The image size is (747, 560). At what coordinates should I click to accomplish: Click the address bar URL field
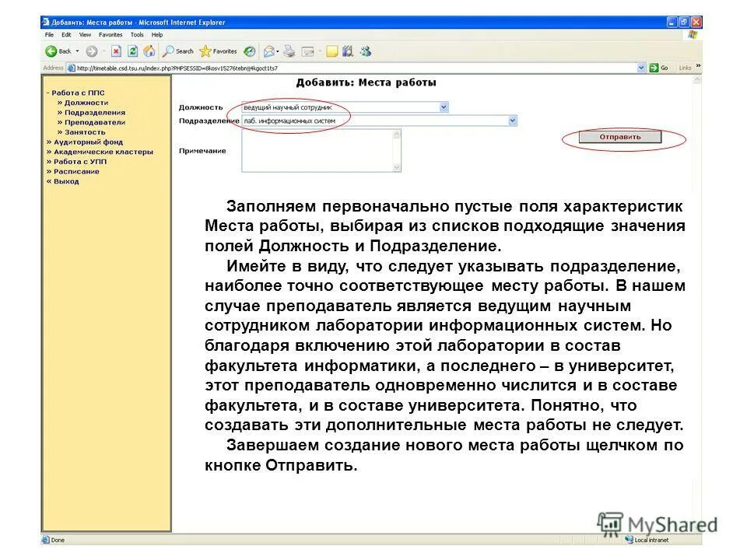[355, 68]
